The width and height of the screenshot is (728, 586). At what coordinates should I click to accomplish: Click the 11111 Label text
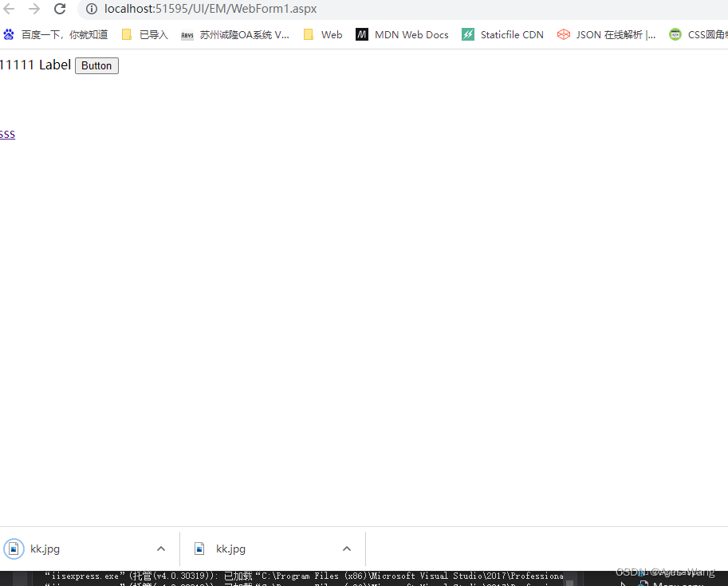pyautogui.click(x=35, y=65)
